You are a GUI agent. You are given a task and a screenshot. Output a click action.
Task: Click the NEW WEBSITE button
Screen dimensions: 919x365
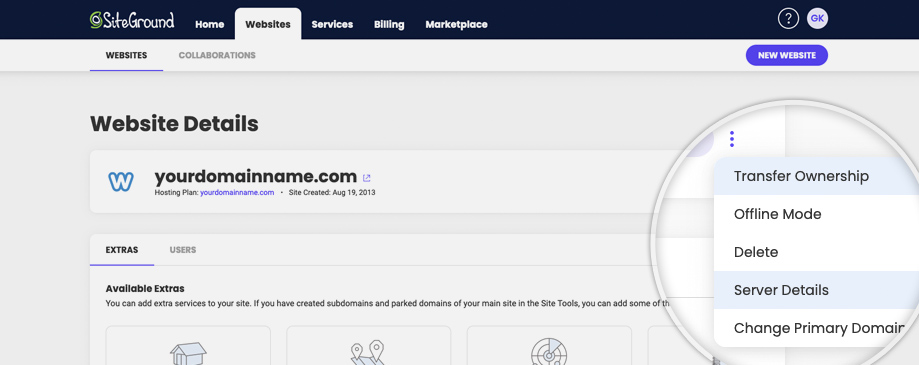(787, 55)
